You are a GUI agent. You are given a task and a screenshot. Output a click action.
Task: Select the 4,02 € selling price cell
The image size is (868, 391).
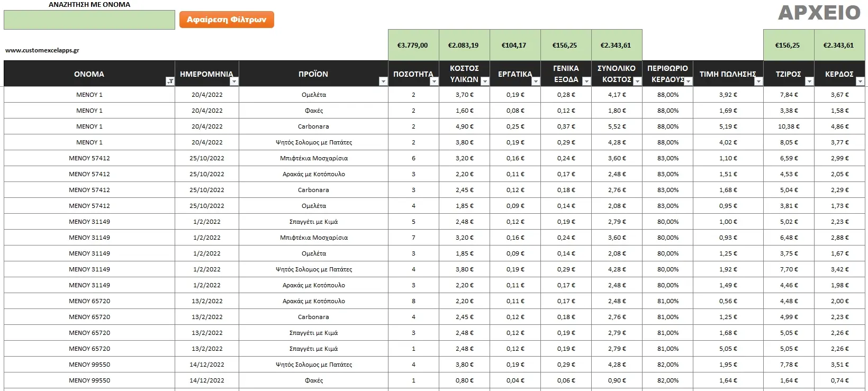coord(728,142)
